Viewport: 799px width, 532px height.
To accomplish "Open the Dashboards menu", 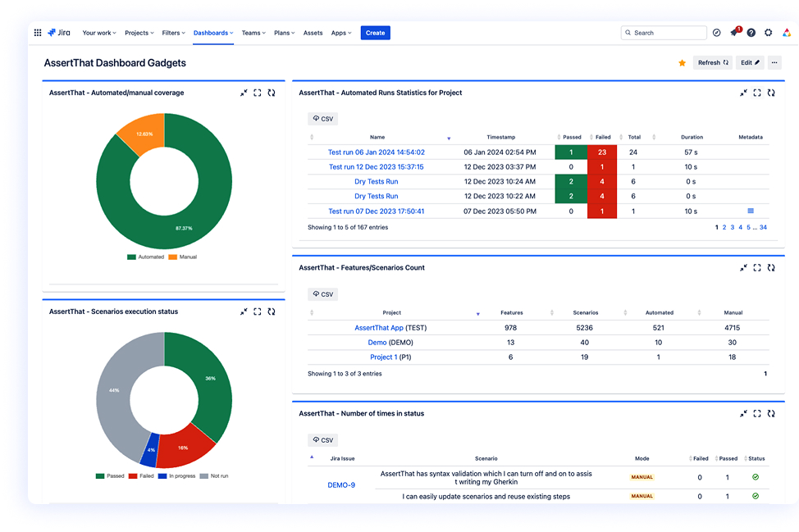I will click(x=212, y=33).
